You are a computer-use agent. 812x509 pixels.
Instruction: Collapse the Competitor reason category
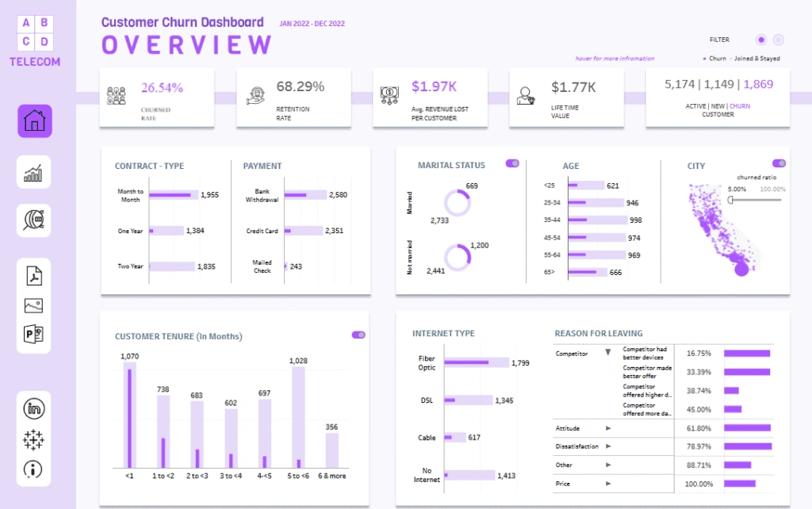tap(607, 354)
